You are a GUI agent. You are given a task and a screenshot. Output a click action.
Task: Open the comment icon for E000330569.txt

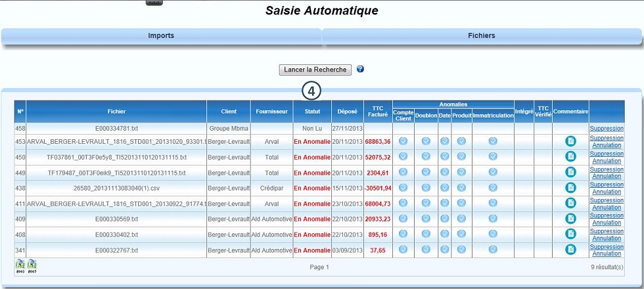(570, 219)
